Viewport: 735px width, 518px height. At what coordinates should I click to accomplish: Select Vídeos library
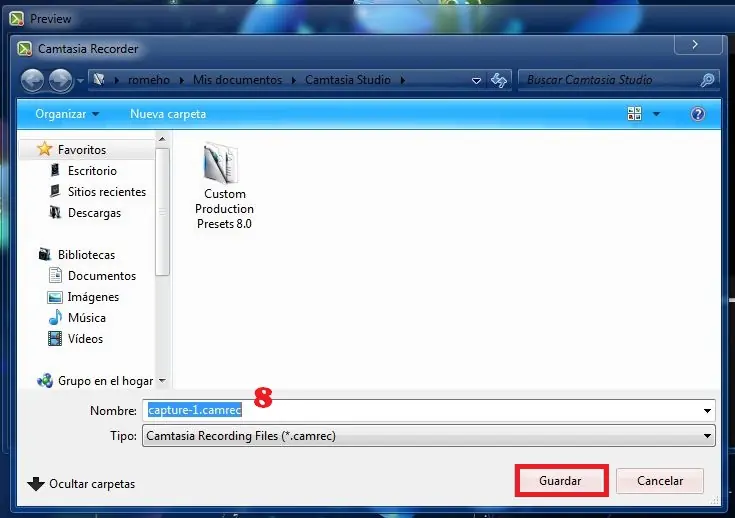click(x=85, y=338)
